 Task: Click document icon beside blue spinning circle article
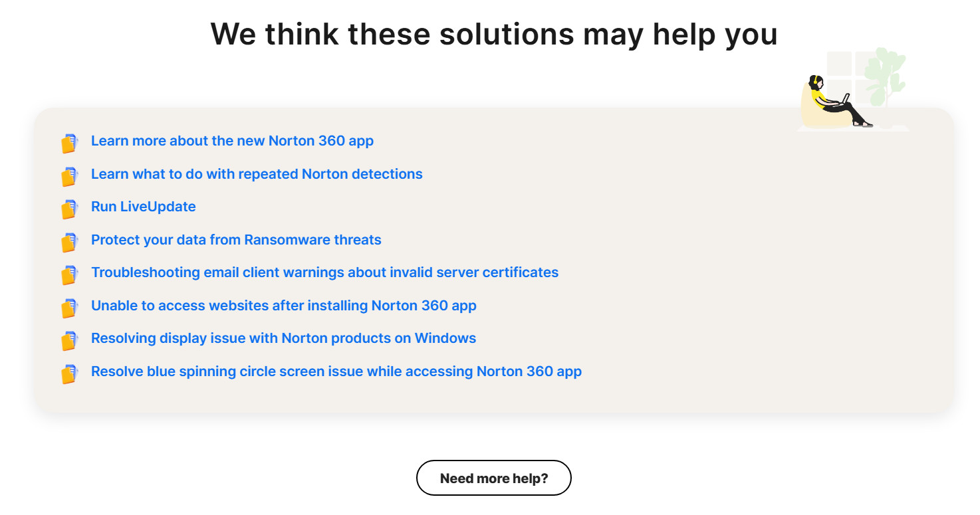69,373
